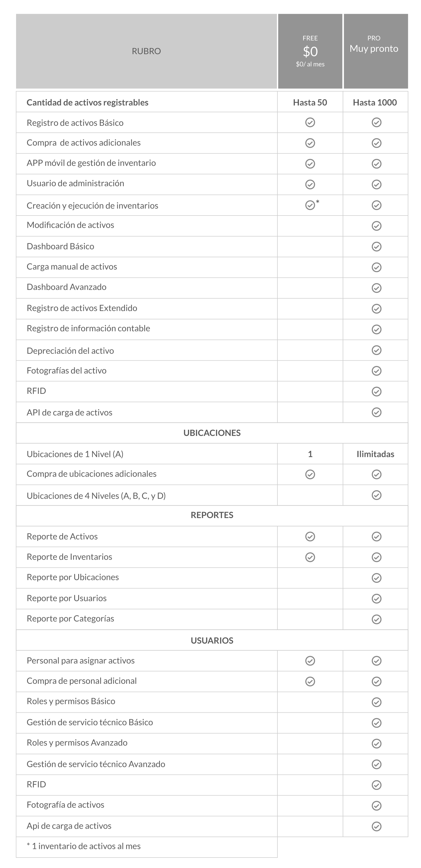Image resolution: width=421 pixels, height=868 pixels.
Task: Select the FREE $0 plan header
Action: coord(310,51)
